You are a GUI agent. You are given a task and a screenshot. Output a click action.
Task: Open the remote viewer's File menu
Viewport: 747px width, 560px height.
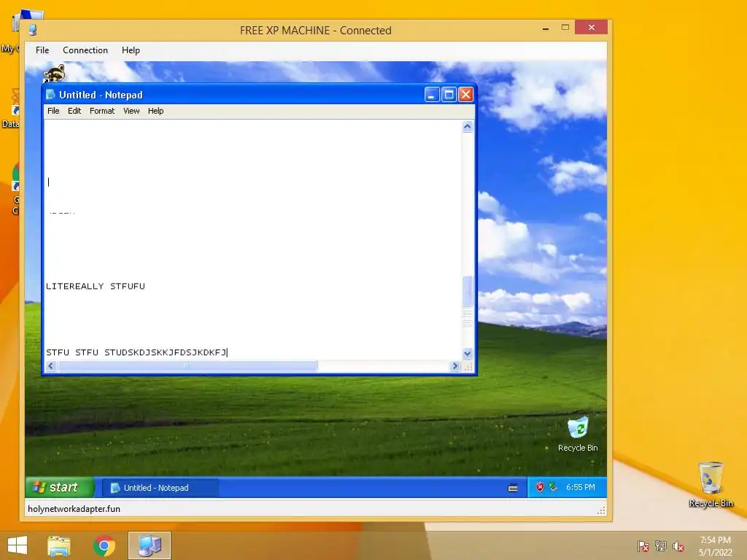click(x=42, y=50)
